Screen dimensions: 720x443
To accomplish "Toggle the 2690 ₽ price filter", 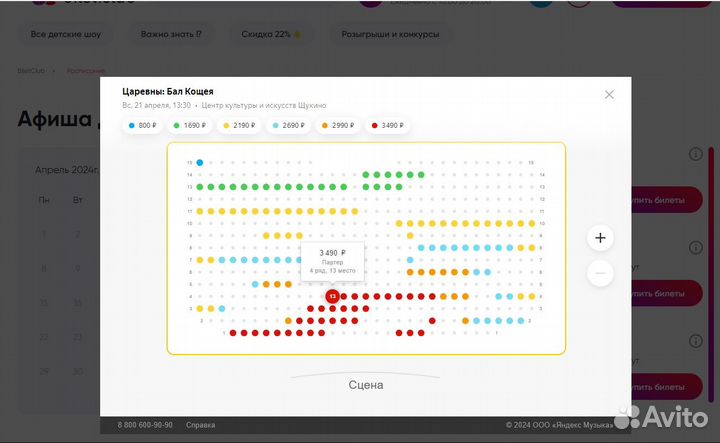I will tap(288, 126).
